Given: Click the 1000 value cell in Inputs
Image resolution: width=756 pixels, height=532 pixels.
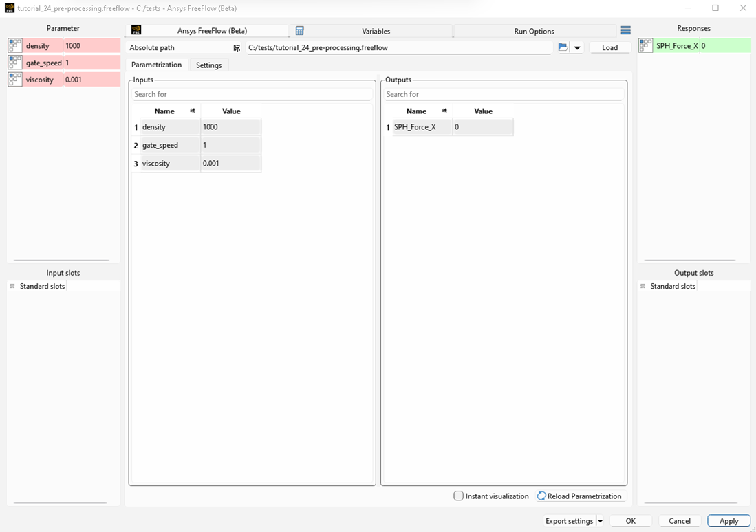Looking at the screenshot, I should 231,126.
